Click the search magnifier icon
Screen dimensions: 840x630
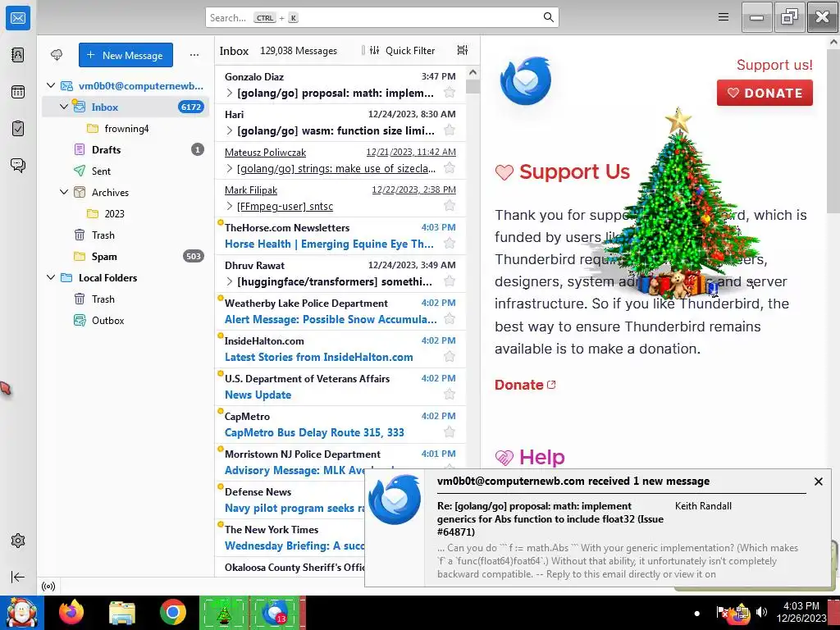pos(548,17)
